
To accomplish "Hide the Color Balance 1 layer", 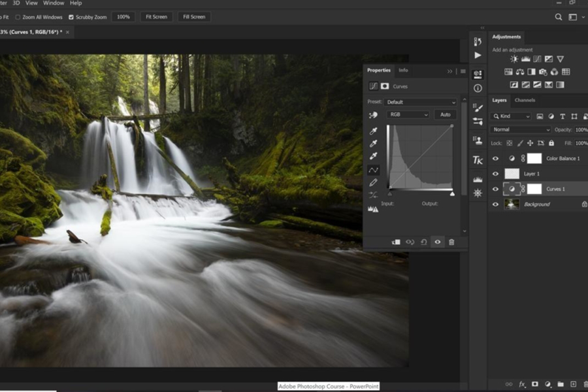I will pyautogui.click(x=495, y=159).
